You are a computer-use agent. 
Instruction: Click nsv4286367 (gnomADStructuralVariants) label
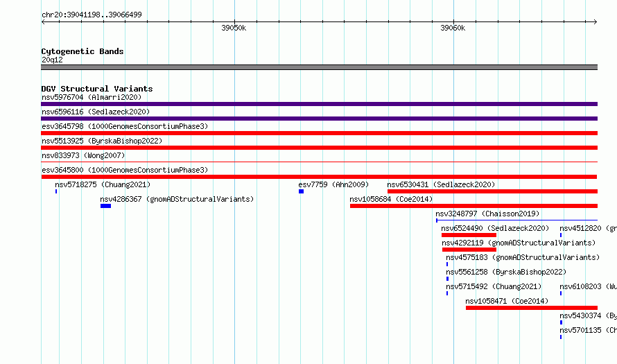tap(177, 199)
